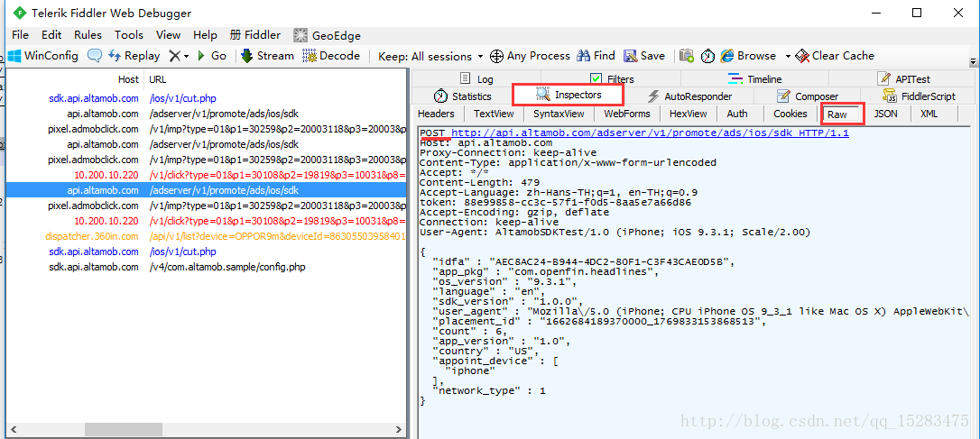Select the SyntaxView inspector tab

pyautogui.click(x=559, y=114)
